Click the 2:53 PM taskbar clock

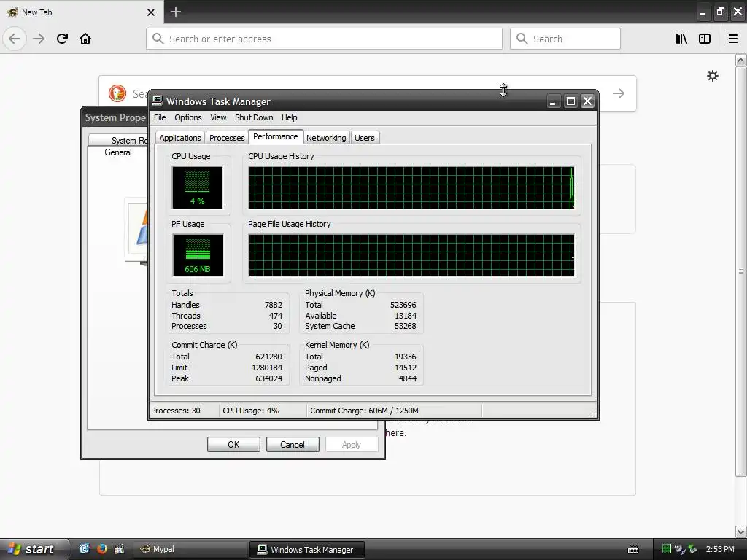click(x=720, y=549)
